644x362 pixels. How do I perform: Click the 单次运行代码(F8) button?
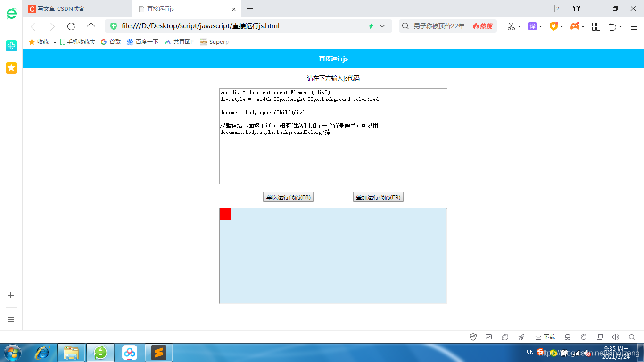[288, 197]
